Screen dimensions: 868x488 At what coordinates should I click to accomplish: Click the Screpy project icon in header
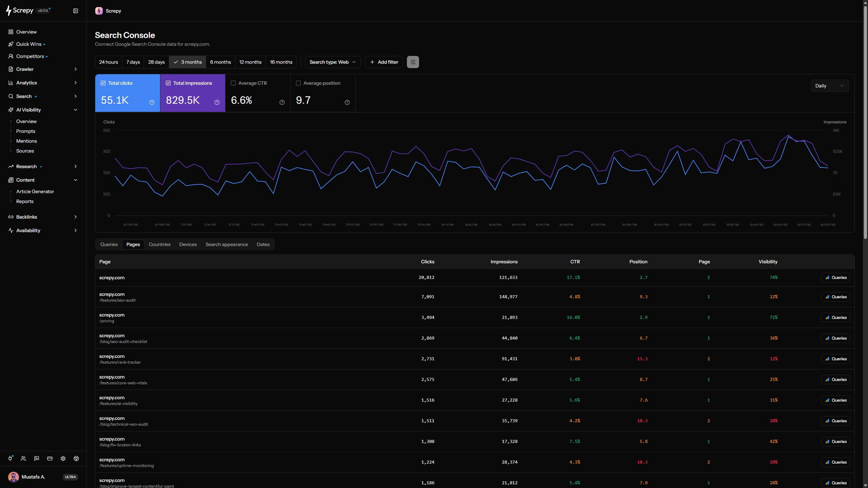point(99,11)
